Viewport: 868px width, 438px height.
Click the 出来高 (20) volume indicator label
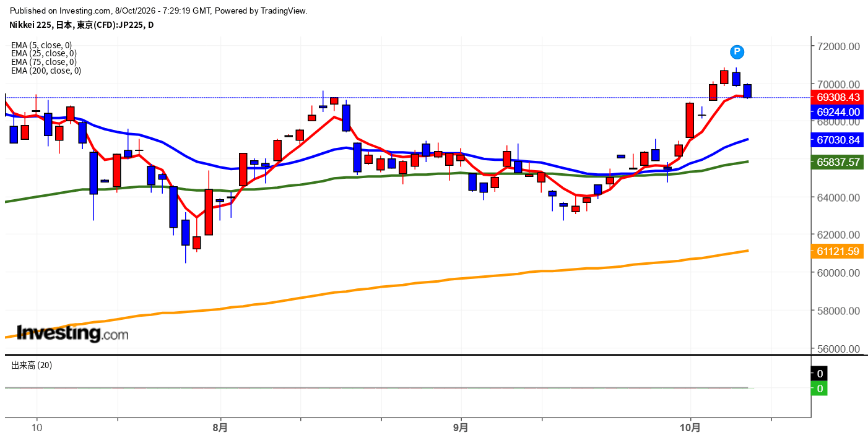tap(32, 366)
